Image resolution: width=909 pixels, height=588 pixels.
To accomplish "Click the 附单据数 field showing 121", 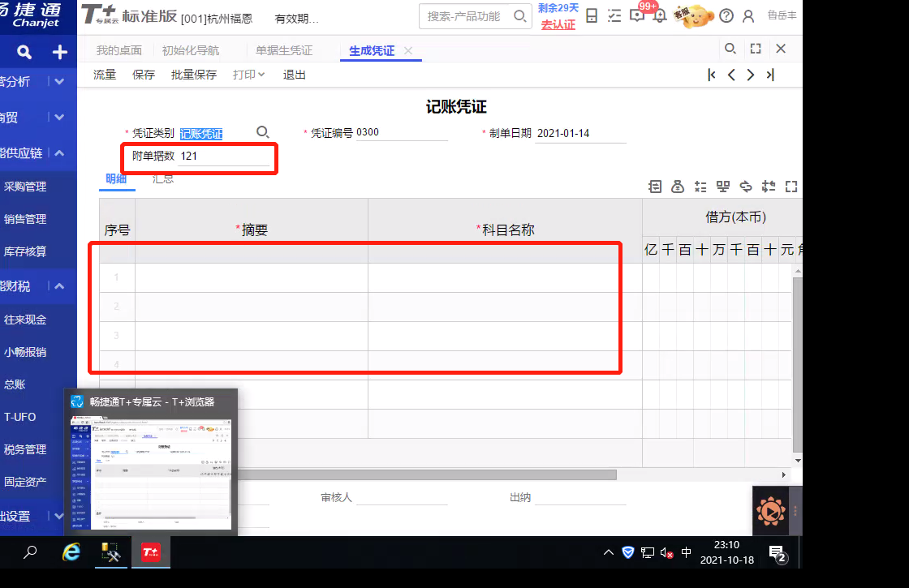I will pos(224,157).
